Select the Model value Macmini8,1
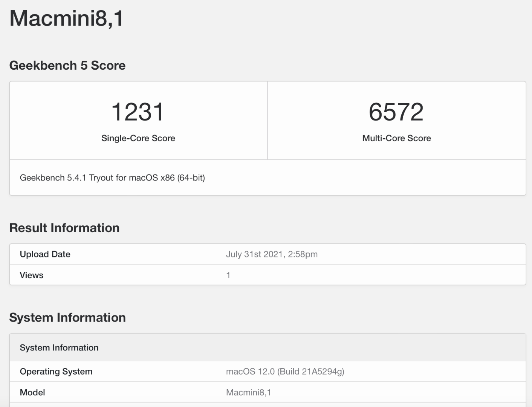The image size is (532, 407). (249, 393)
